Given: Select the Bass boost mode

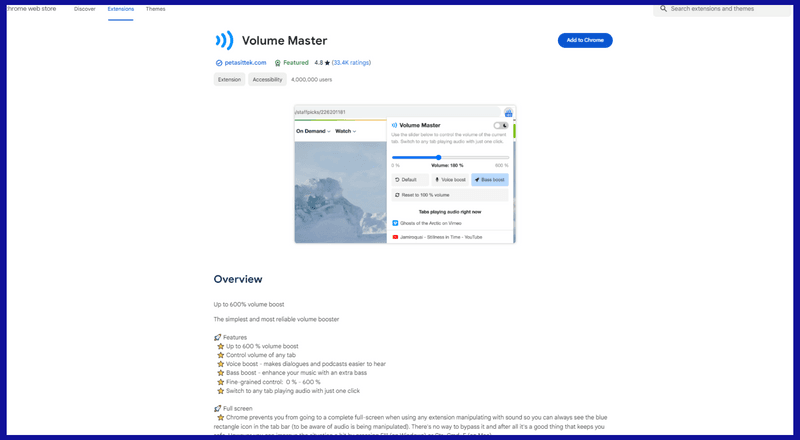Looking at the screenshot, I should pyautogui.click(x=489, y=180).
